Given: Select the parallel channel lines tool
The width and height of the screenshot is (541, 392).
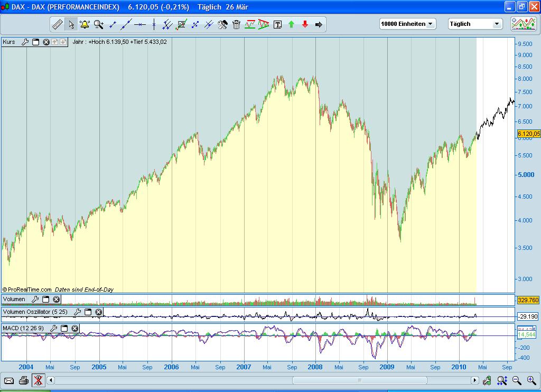Looking at the screenshot, I should point(167,24).
